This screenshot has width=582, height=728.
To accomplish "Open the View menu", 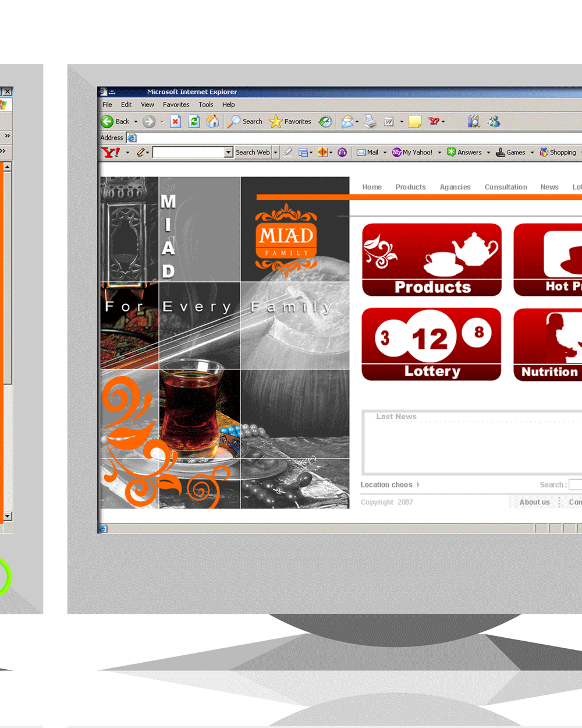I will point(147,105).
